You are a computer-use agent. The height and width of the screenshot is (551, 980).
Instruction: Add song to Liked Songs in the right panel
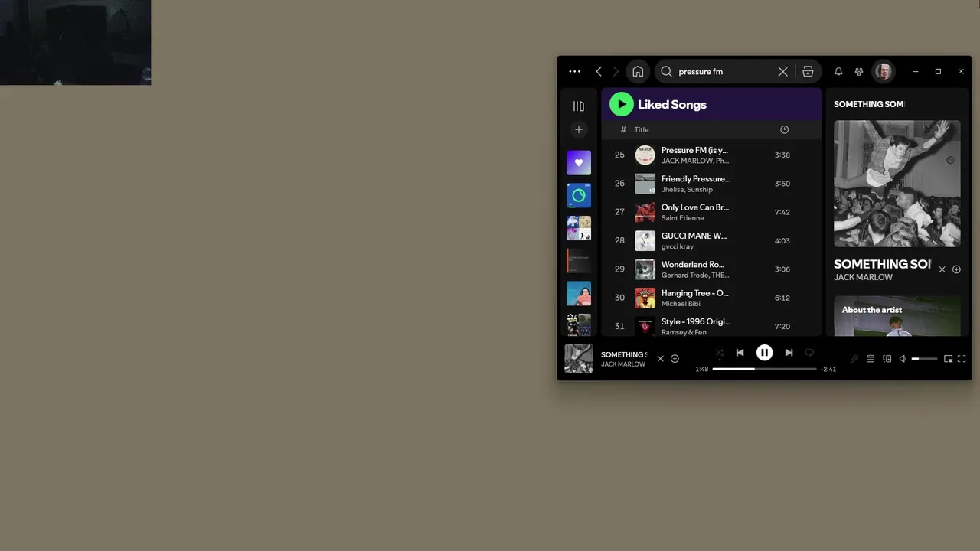pyautogui.click(x=956, y=269)
